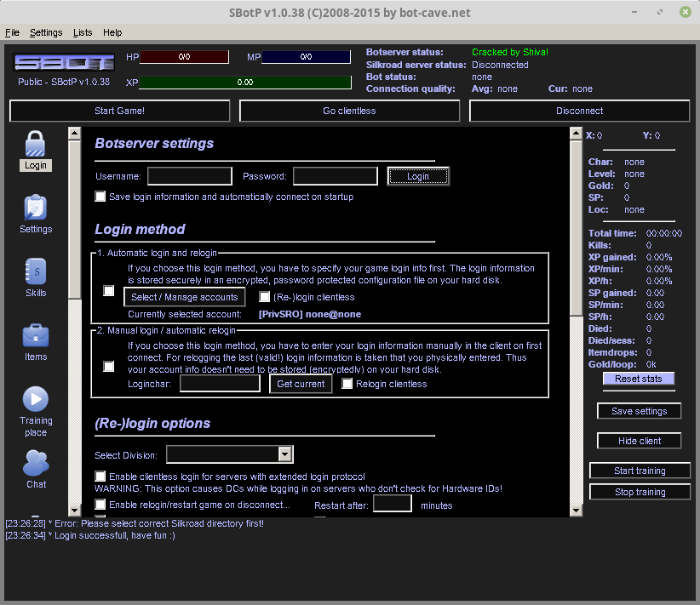
Task: Click Stop training button
Action: [x=640, y=492]
